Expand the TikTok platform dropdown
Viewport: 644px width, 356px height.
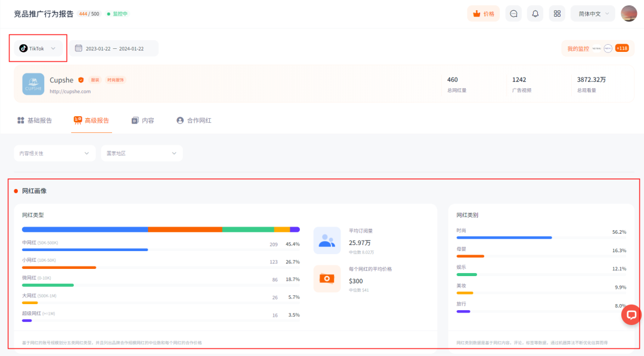tap(38, 48)
